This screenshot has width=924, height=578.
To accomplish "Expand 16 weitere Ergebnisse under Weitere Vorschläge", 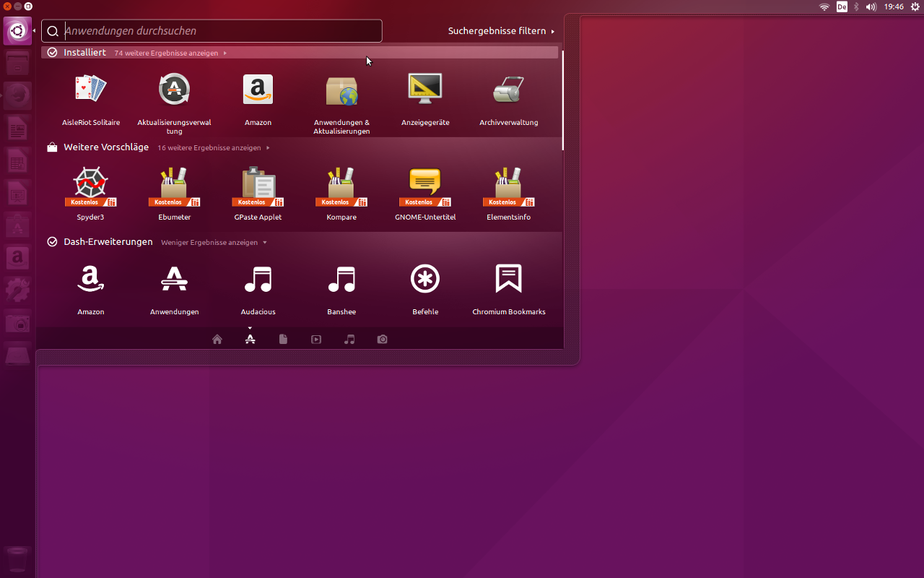I will (x=214, y=148).
